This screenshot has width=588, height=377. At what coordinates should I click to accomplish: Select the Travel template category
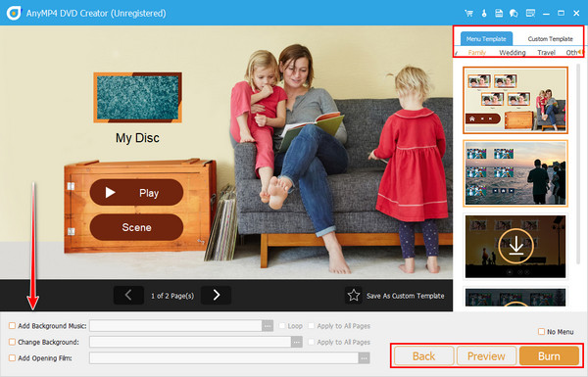point(546,53)
